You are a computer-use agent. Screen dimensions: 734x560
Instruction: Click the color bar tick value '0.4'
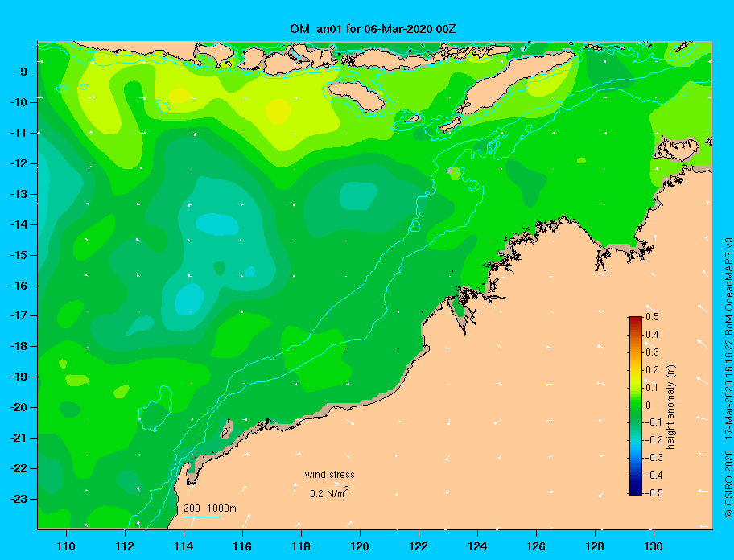pyautogui.click(x=653, y=335)
